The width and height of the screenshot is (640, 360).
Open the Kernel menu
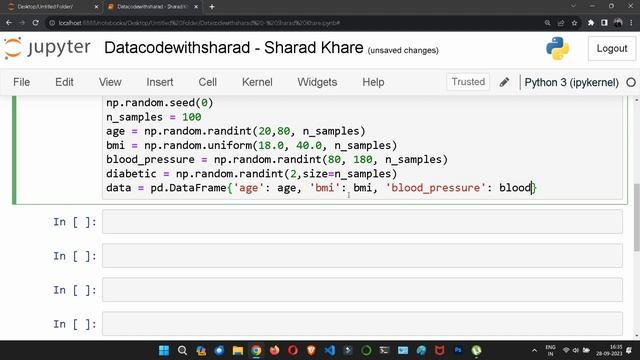tap(257, 82)
